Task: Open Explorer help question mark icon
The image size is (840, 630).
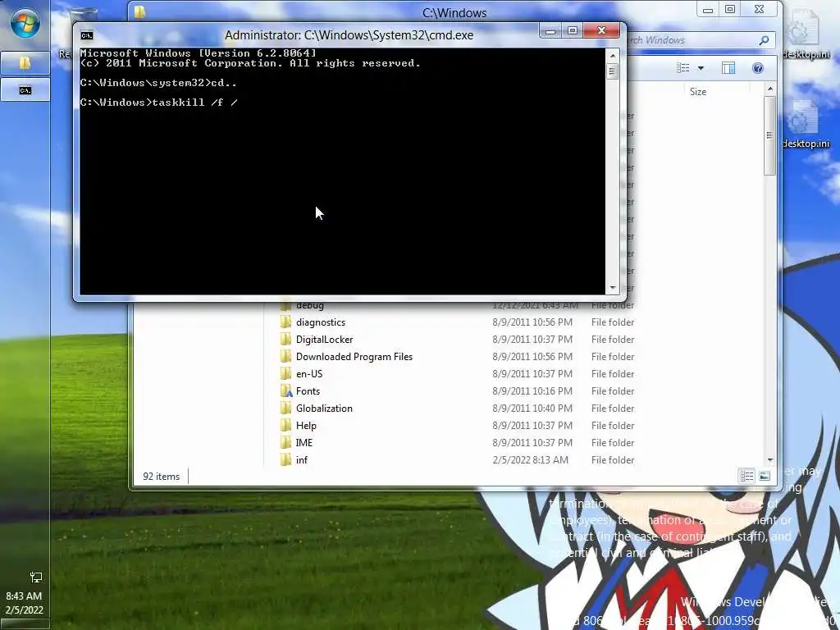Action: [x=757, y=68]
